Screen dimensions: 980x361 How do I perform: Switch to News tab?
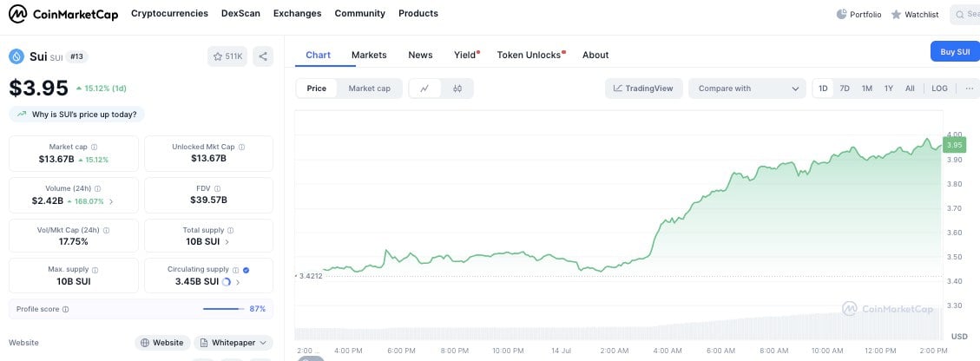pyautogui.click(x=421, y=55)
